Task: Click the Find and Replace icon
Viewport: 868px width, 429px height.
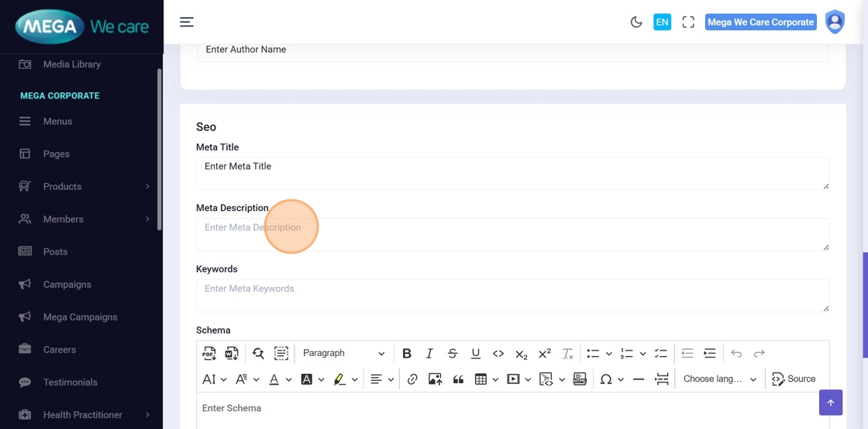Action: point(258,354)
